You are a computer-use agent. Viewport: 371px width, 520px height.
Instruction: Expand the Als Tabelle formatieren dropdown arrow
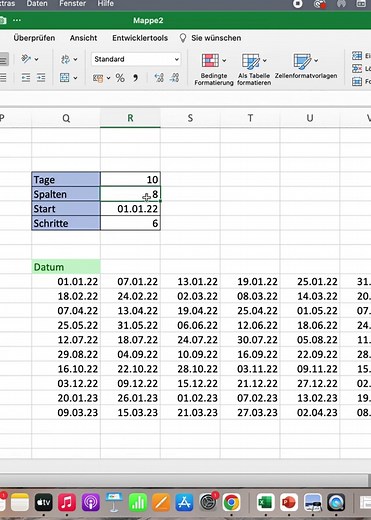[264, 61]
